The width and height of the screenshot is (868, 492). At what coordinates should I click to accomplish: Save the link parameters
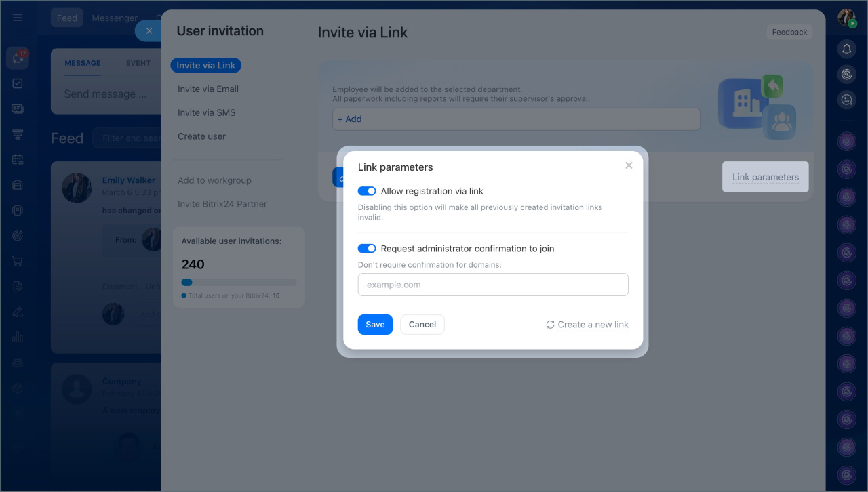[x=375, y=325]
